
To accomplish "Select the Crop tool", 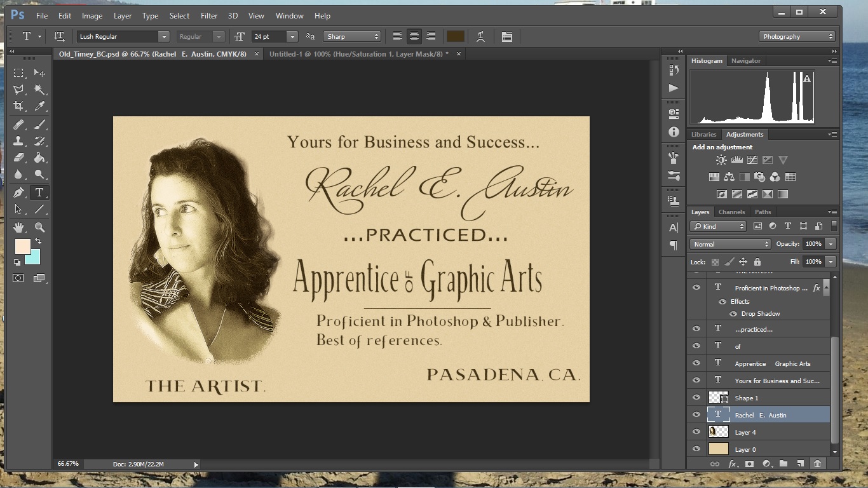I will point(18,106).
